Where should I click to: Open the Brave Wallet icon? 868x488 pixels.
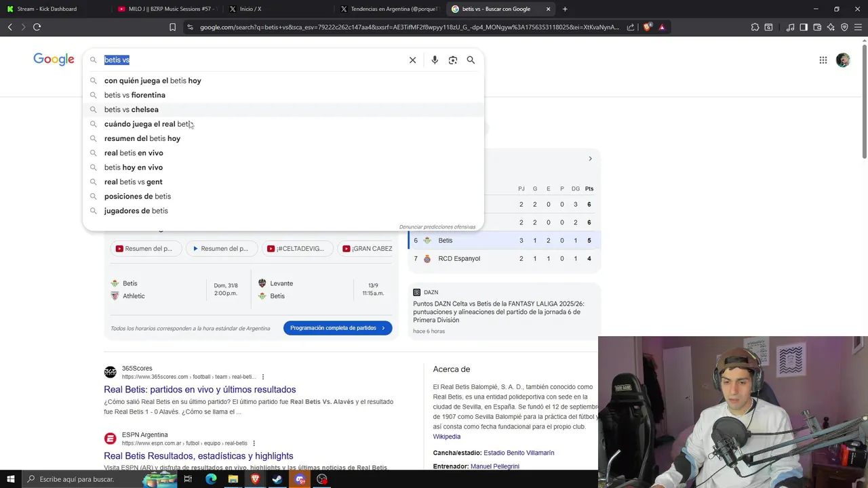(x=817, y=27)
